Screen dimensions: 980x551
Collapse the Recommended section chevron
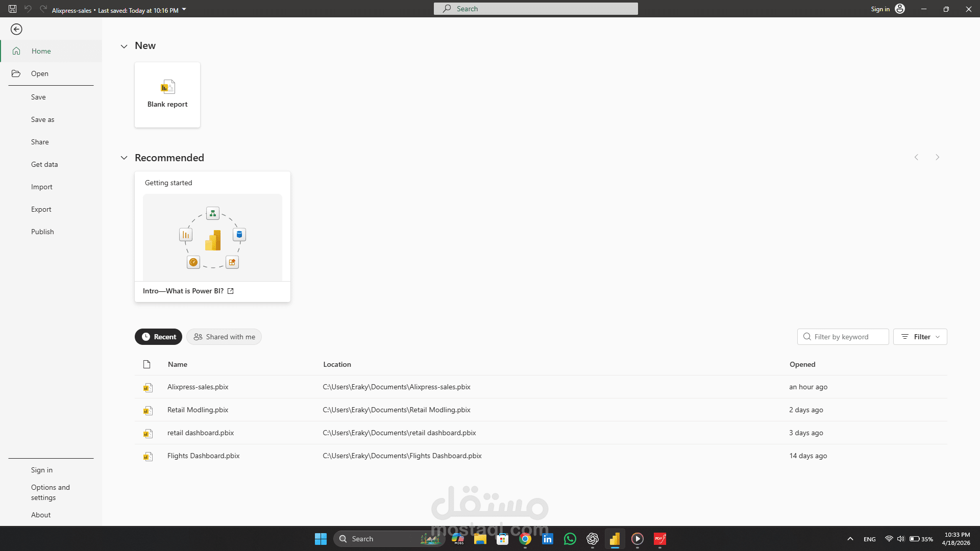pyautogui.click(x=124, y=158)
